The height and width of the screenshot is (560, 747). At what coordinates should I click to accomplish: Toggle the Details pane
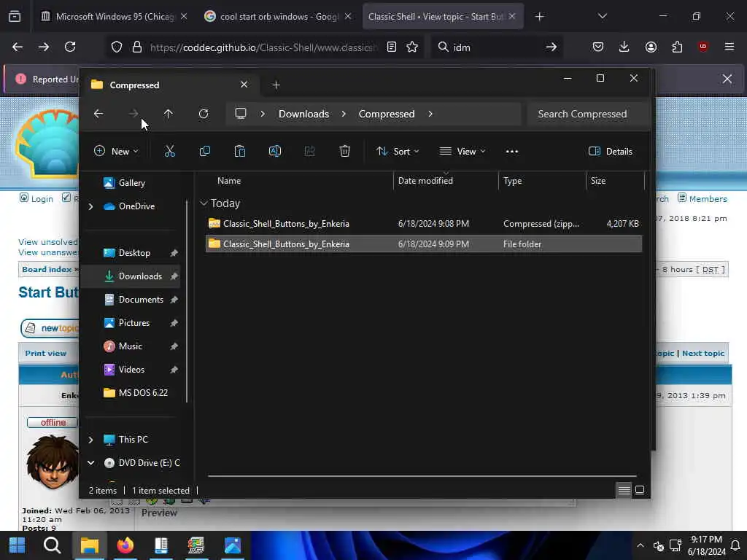[611, 152]
